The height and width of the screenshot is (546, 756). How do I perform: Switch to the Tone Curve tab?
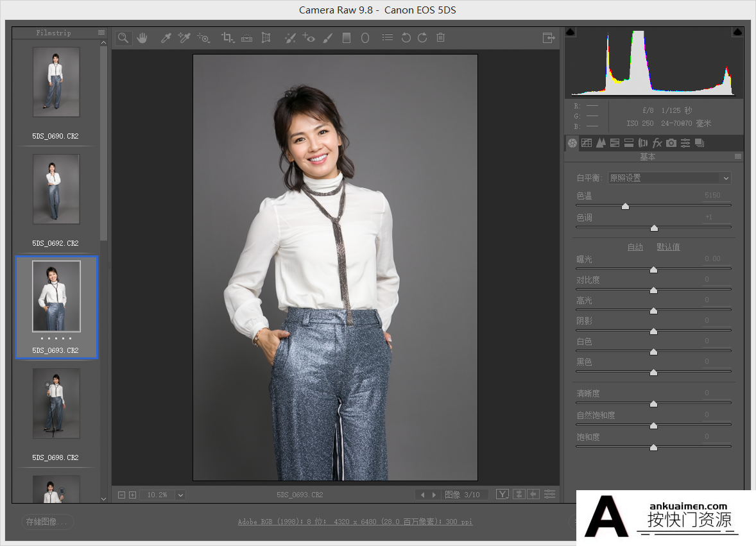point(587,142)
